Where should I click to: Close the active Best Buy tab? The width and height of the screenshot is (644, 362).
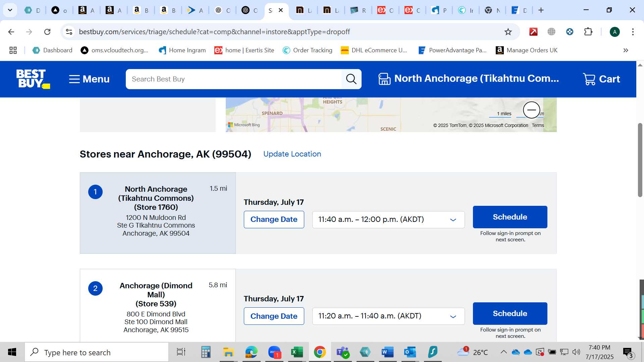281,10
